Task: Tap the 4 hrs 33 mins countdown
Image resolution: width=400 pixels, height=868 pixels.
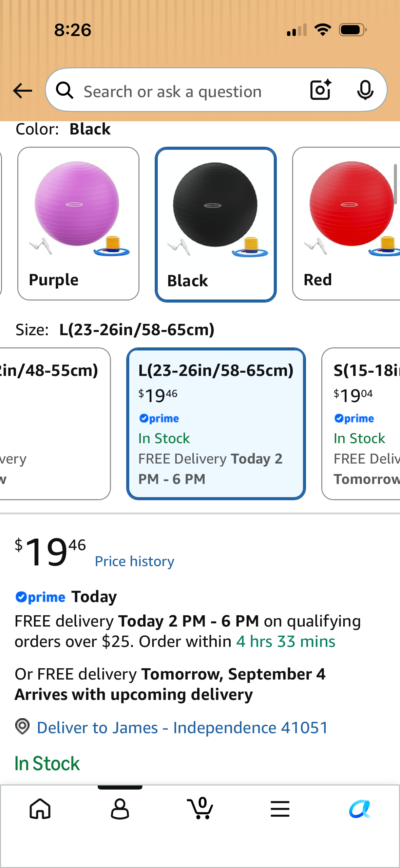Action: point(286,641)
